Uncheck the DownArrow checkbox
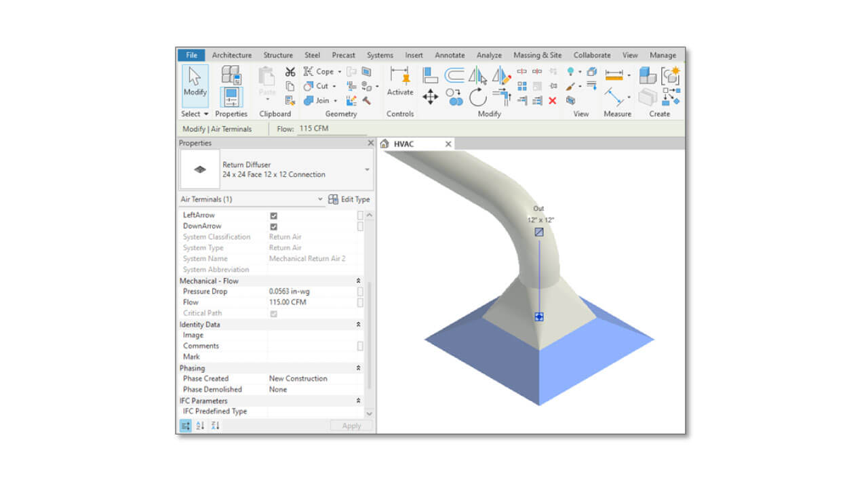This screenshot has width=868, height=488. [273, 226]
